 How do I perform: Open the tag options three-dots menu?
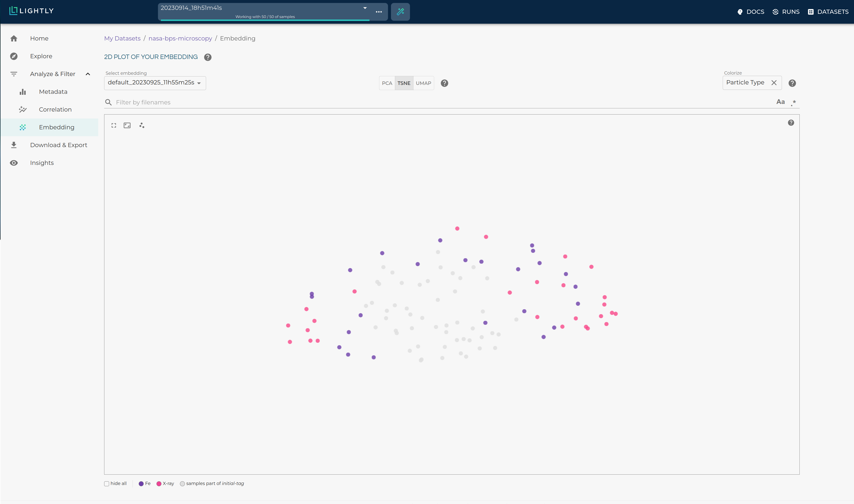[x=379, y=12]
